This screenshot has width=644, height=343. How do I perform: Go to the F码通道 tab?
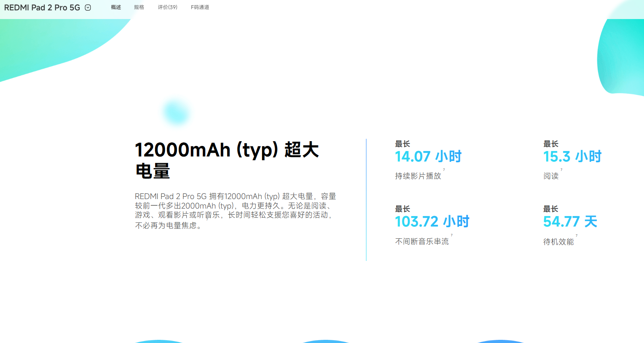pos(200,7)
